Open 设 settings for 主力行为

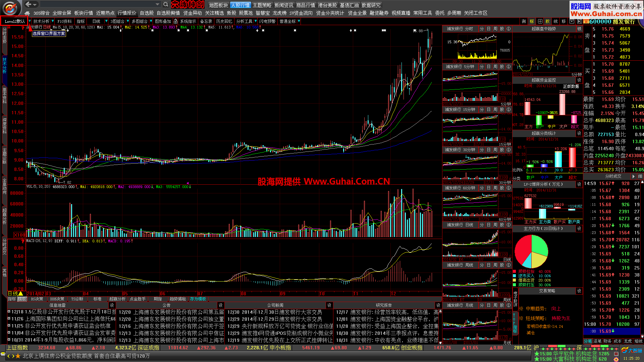point(579,229)
